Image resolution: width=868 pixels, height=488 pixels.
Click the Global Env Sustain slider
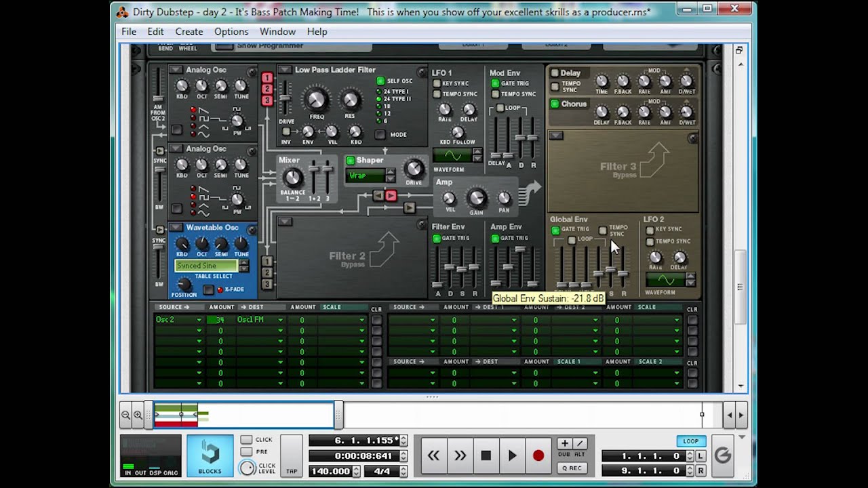[611, 270]
